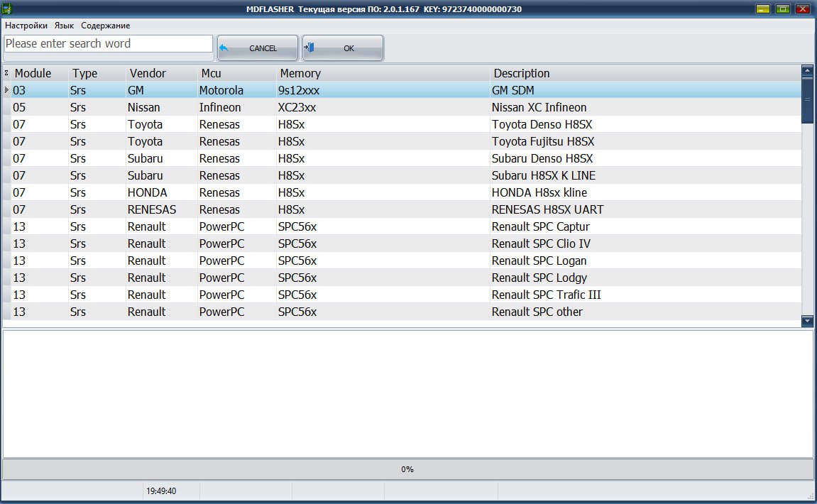Click the RENESAS vendor cell

coord(162,209)
